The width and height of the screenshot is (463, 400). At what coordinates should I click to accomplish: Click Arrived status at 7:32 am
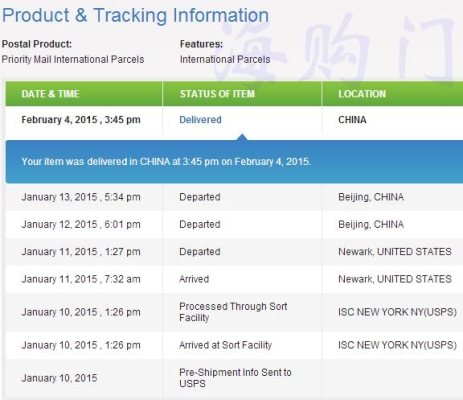pyautogui.click(x=194, y=279)
